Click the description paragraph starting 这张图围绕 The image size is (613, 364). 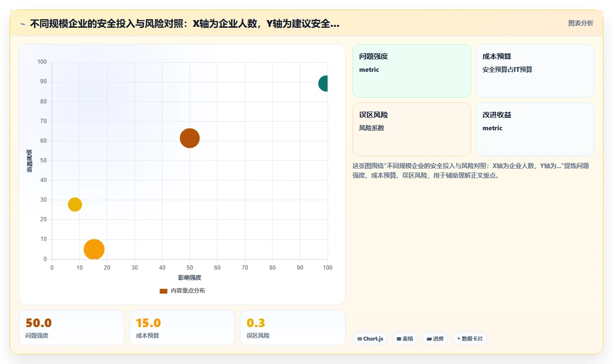pyautogui.click(x=471, y=171)
